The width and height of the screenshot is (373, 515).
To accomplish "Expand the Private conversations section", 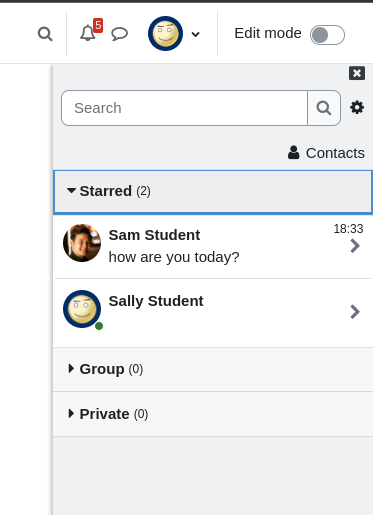I will point(213,414).
